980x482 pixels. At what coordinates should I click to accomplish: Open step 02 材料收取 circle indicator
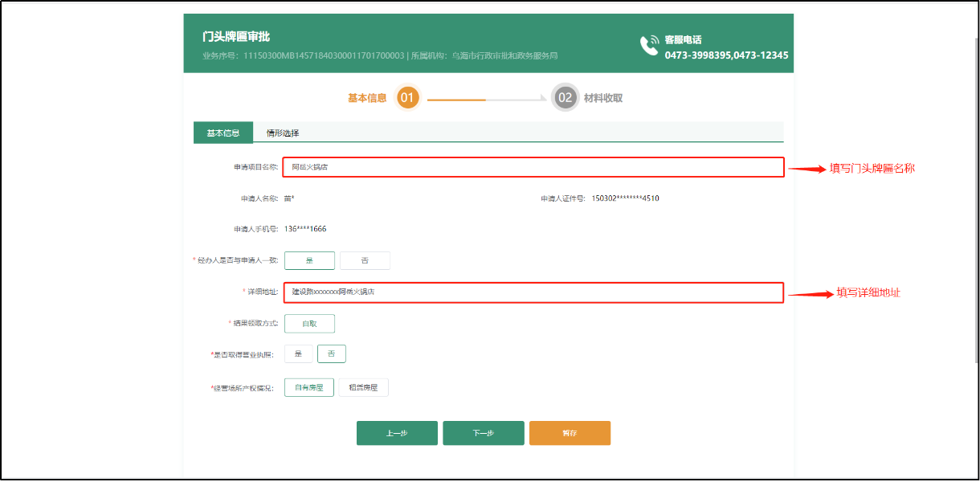565,97
